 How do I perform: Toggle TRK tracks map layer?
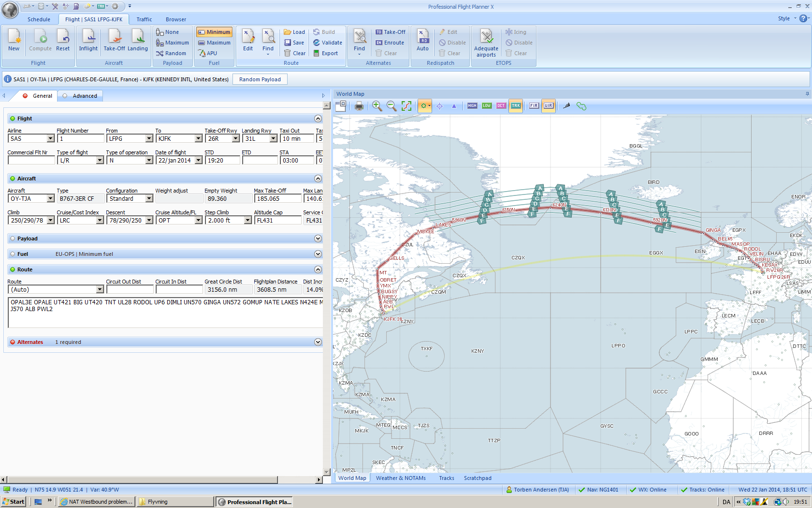point(516,106)
